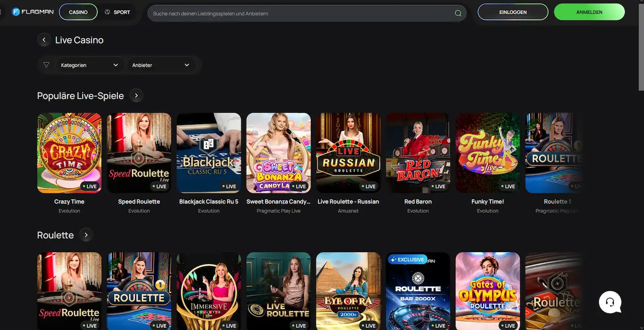Screen dimensions: 644x330
Task: Click the Amusnet provider label
Action: click(348, 211)
